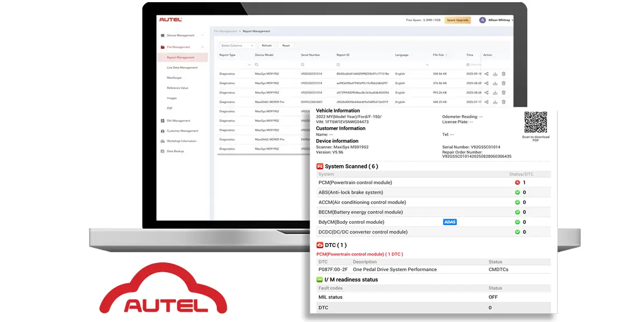Share the 448.25 KB MaxiDIAG report
This screenshot has height=322, width=644.
tap(486, 101)
